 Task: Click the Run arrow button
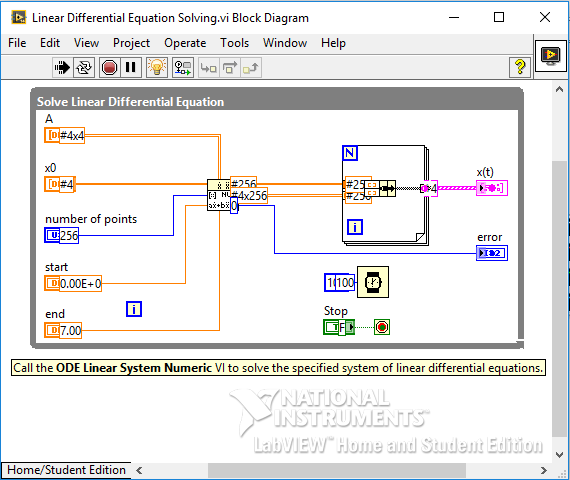(62, 68)
